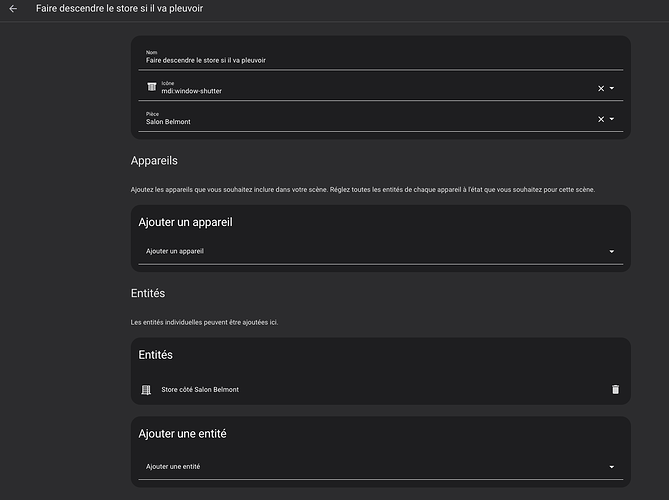Click the window-shutter icon preview

(151, 87)
